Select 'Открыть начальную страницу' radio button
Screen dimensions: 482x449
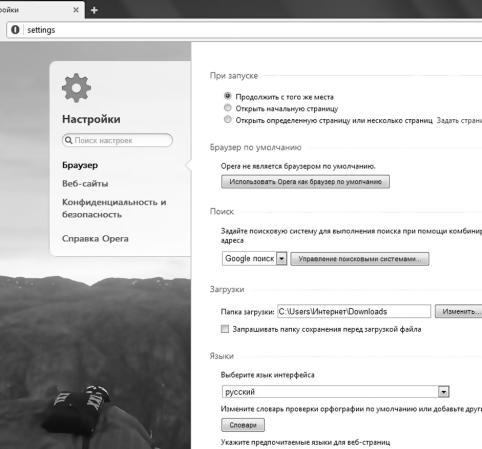click(x=228, y=108)
